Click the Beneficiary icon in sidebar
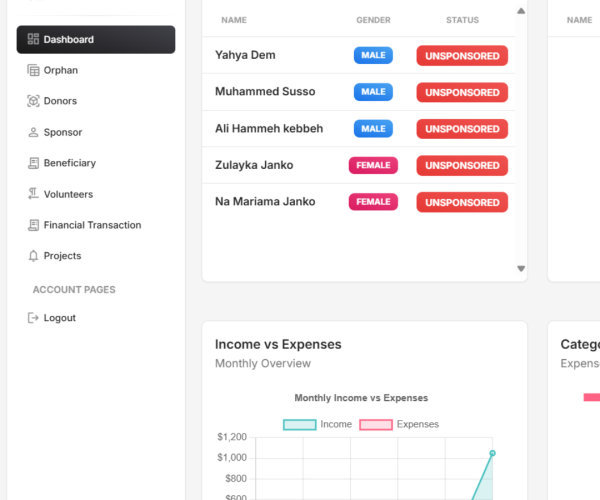 coord(33,163)
